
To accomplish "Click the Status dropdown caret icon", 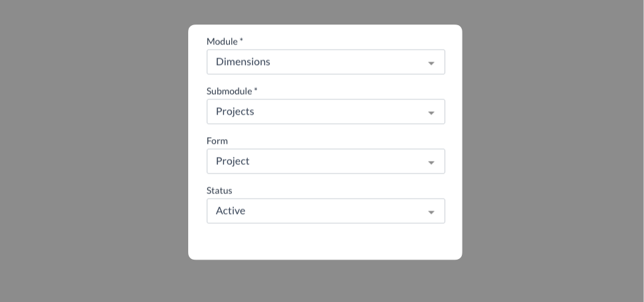I will (x=431, y=212).
